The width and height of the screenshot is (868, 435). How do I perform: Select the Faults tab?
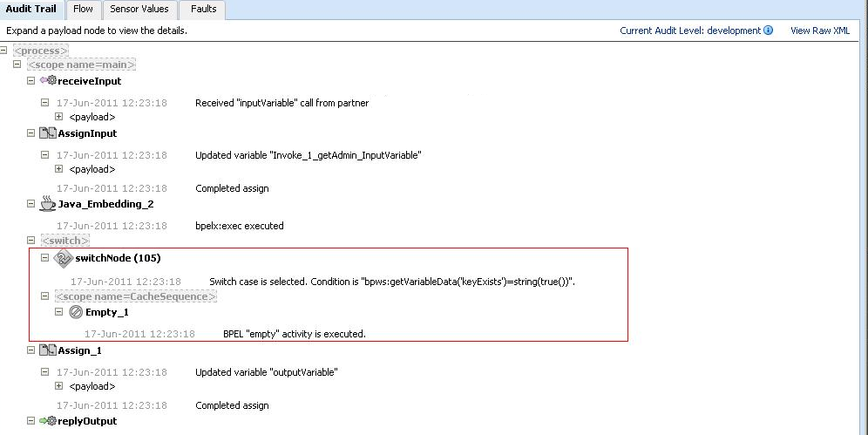tap(203, 10)
